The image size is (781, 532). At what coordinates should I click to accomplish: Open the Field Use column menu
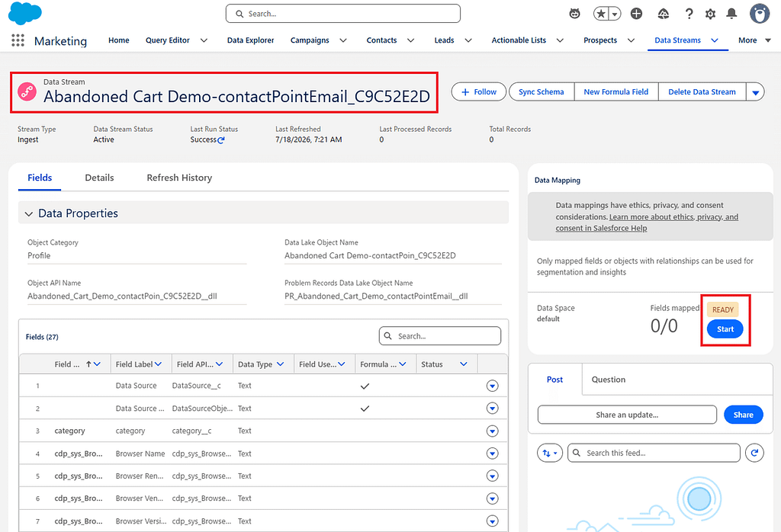[x=342, y=364]
